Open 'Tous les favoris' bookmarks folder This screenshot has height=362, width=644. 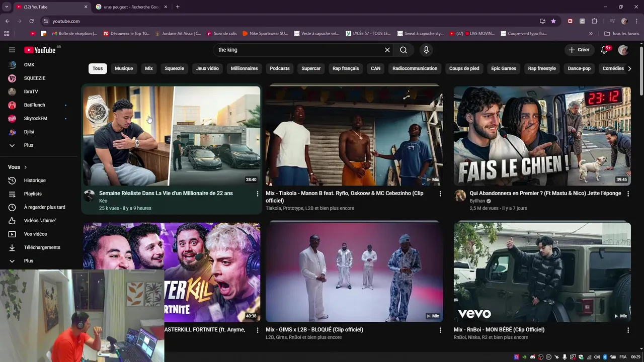622,34
